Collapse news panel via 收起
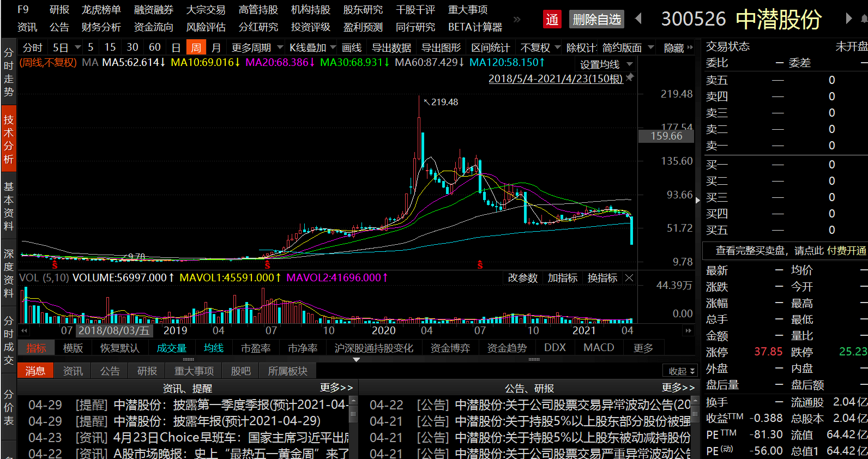 coord(680,371)
